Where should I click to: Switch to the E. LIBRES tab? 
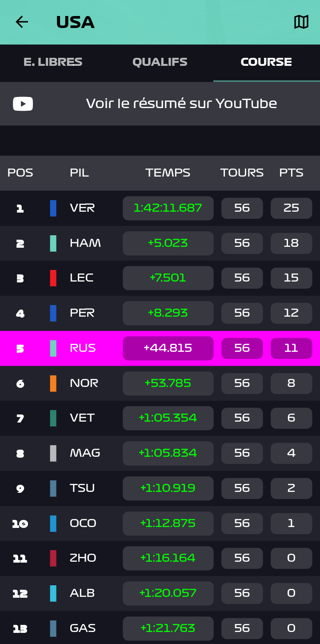coord(53,62)
